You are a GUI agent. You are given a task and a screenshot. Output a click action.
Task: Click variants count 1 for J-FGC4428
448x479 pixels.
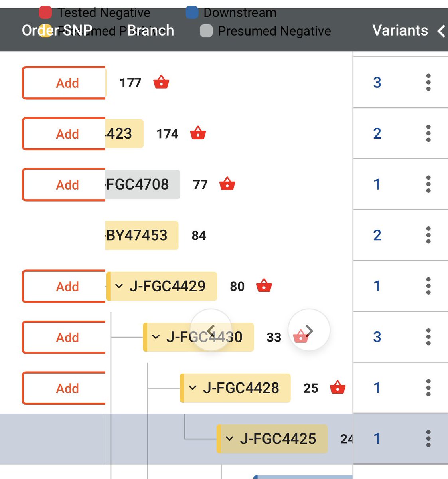click(377, 388)
